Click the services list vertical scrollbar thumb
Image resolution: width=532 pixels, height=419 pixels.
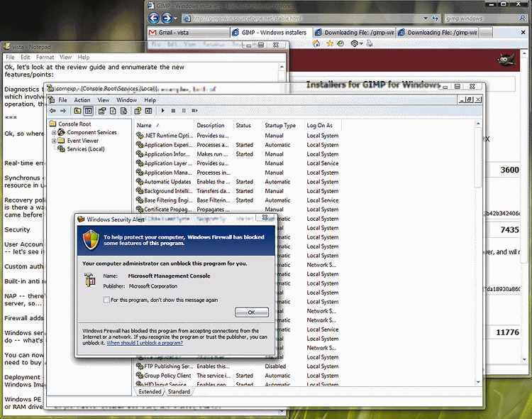478,157
